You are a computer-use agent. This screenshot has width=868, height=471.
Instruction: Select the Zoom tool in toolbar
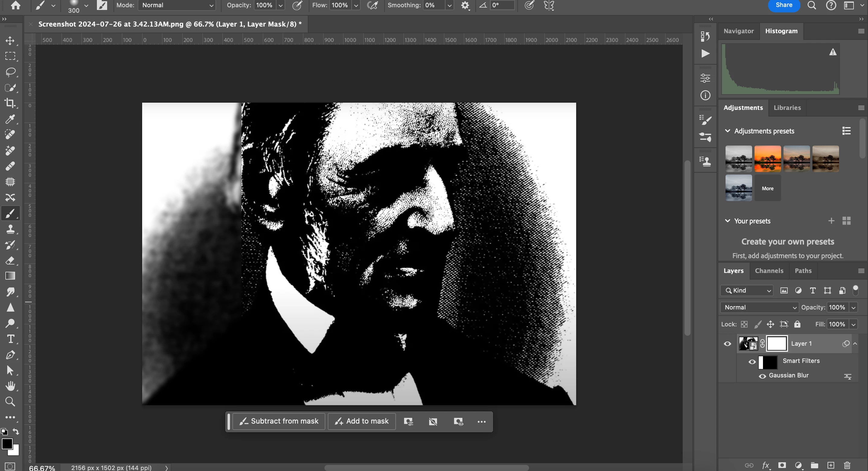coord(10,402)
